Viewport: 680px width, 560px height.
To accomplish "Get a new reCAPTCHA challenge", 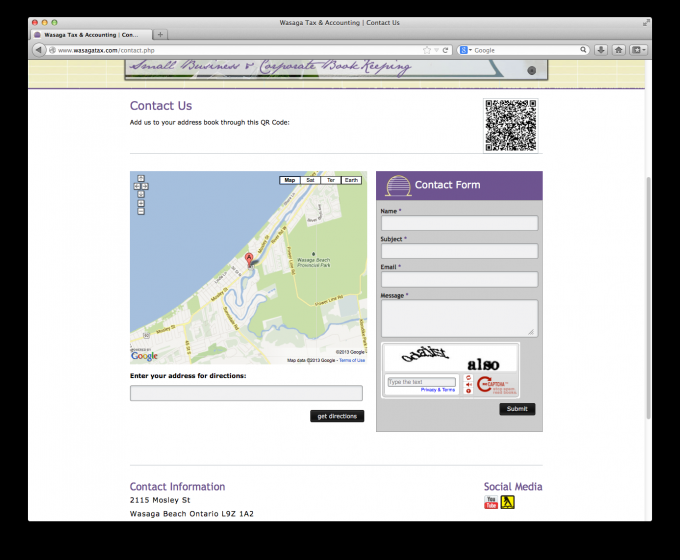I will pos(468,379).
